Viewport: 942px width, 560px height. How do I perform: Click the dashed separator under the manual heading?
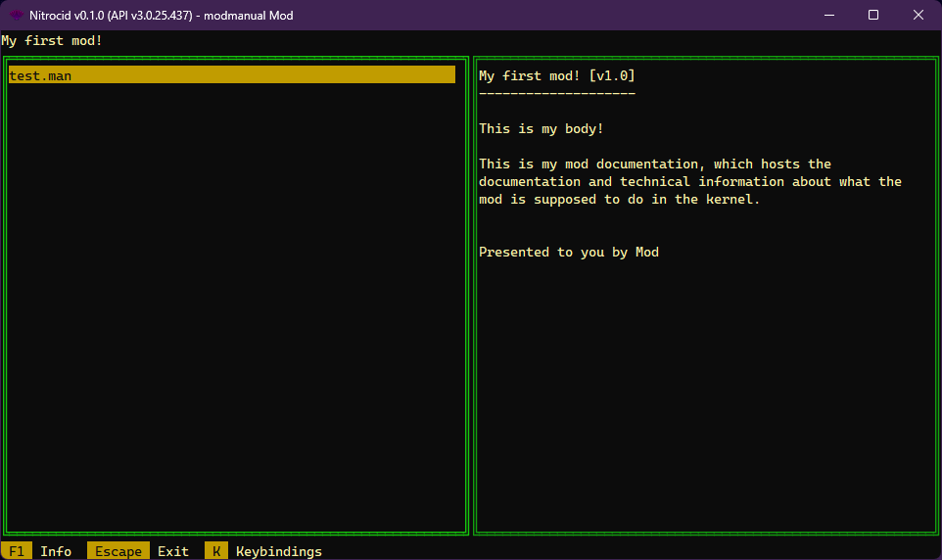557,93
